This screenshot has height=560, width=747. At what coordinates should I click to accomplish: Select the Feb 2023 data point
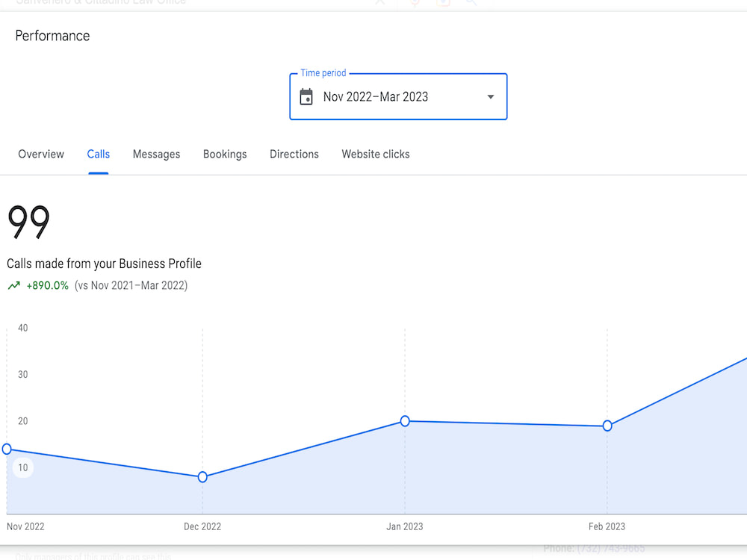click(607, 426)
